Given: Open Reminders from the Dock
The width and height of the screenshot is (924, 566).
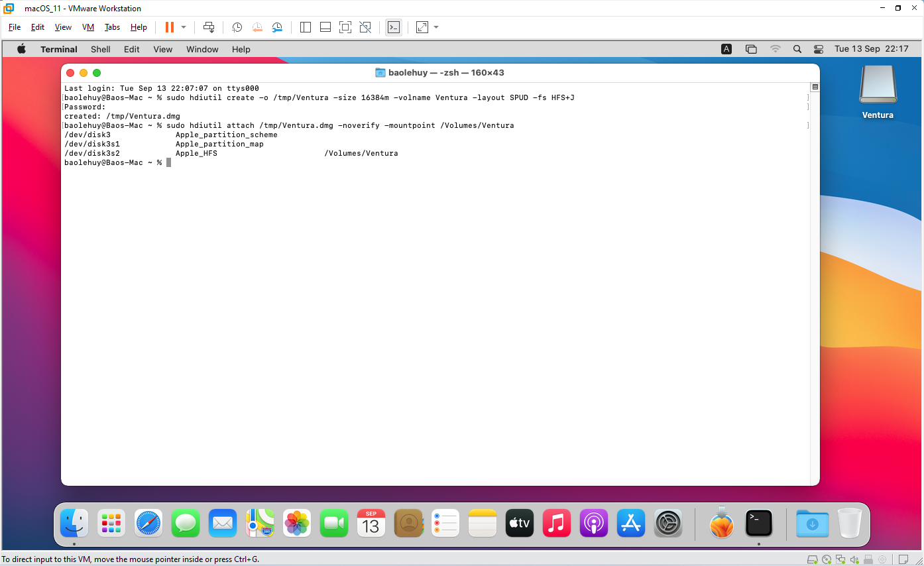Looking at the screenshot, I should point(445,524).
